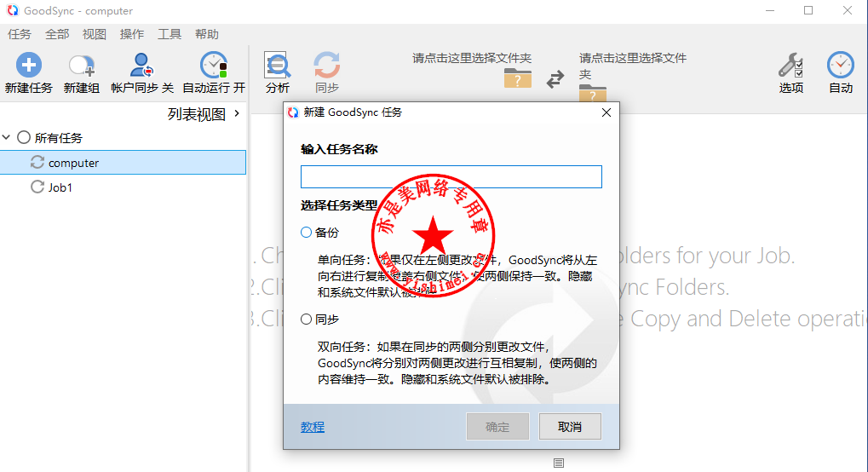Click the New Job (新建任务) plus icon
Image resolution: width=868 pixels, height=472 pixels.
pyautogui.click(x=29, y=66)
